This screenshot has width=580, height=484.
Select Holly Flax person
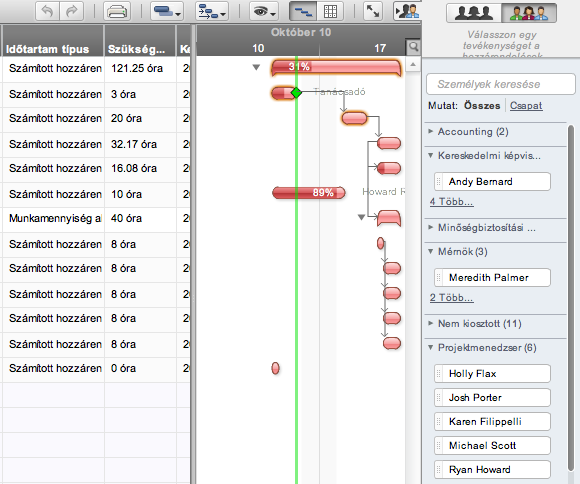pyautogui.click(x=492, y=374)
